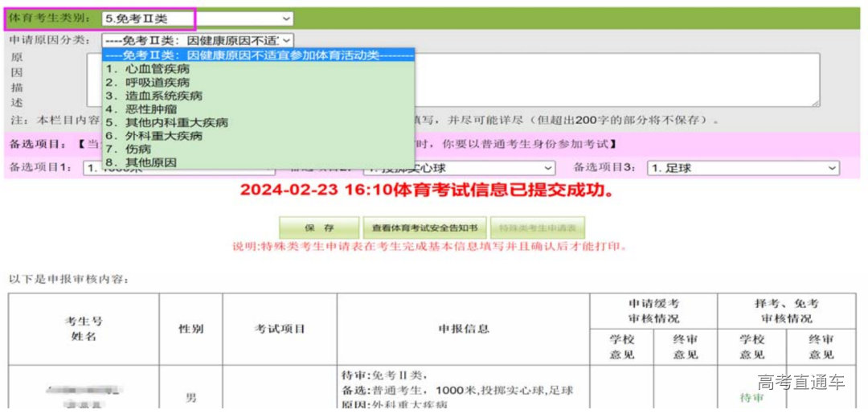The height and width of the screenshot is (414, 868).
Task: Open the 体育考生类别 dropdown
Action: point(198,18)
